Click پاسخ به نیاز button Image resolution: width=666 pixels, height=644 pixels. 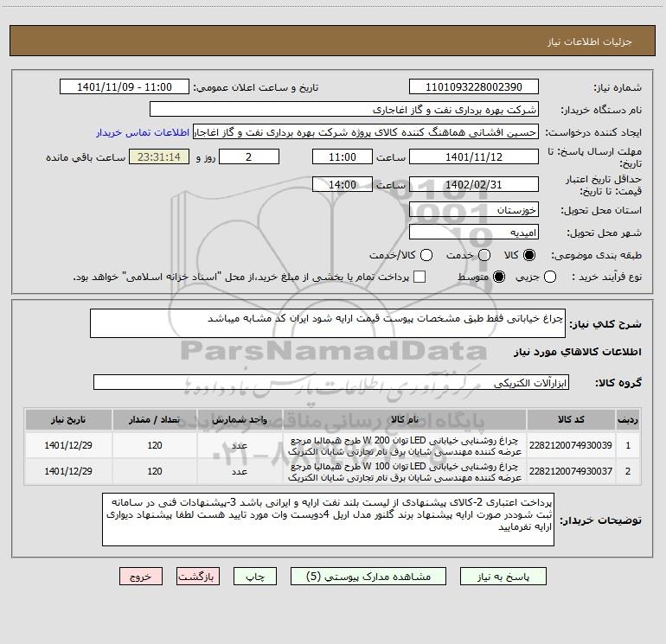[x=503, y=577]
